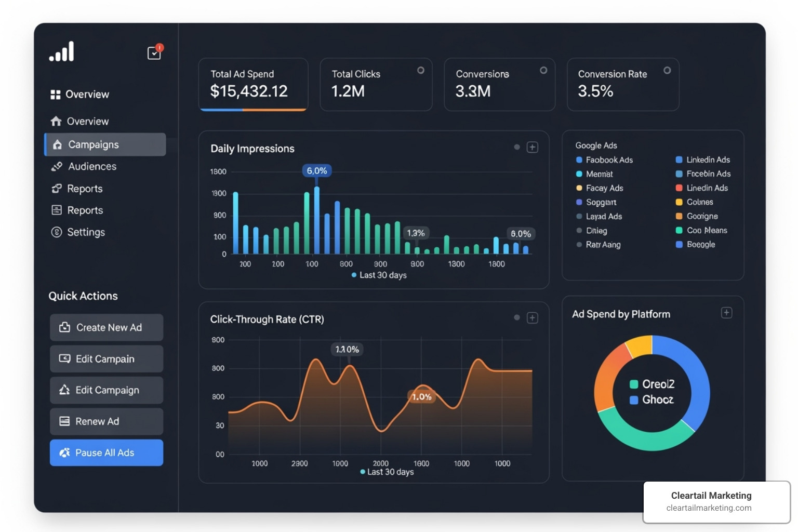Expand the Daily Impressions chart with plus button
The image size is (798, 532).
click(x=532, y=147)
